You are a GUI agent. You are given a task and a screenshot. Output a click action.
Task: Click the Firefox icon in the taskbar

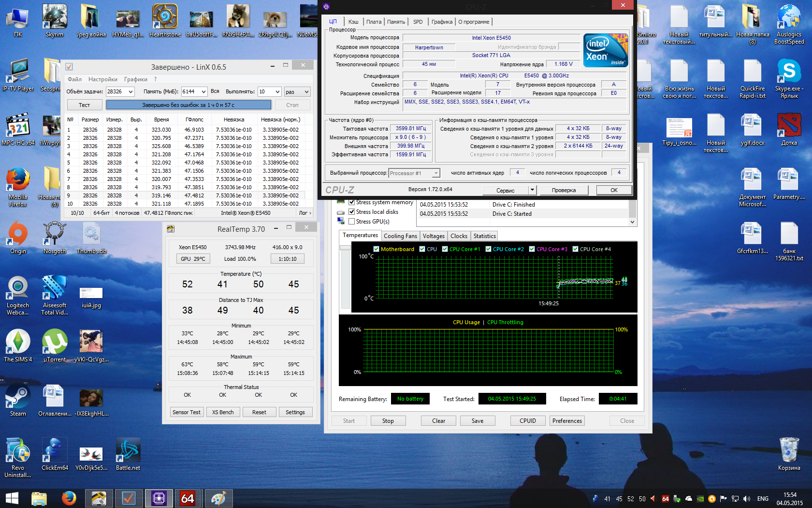pos(69,498)
